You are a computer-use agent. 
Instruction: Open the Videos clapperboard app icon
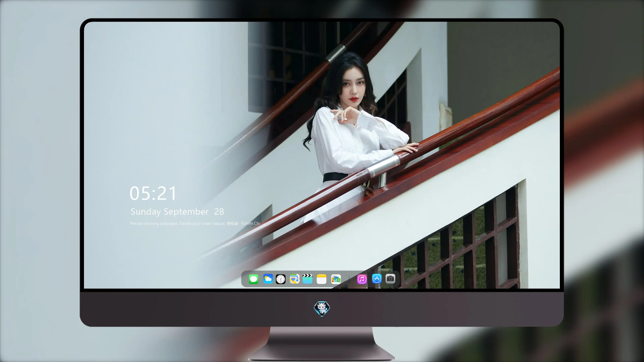[x=308, y=279]
